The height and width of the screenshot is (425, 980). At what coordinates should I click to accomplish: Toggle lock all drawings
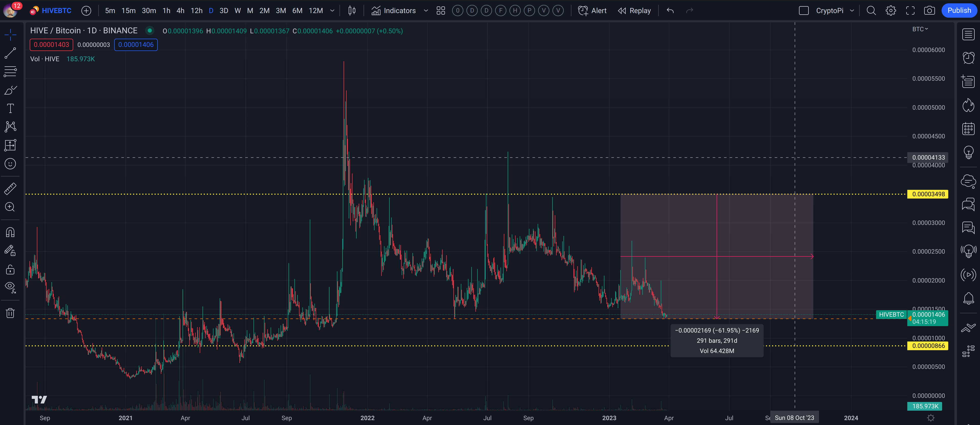point(10,269)
